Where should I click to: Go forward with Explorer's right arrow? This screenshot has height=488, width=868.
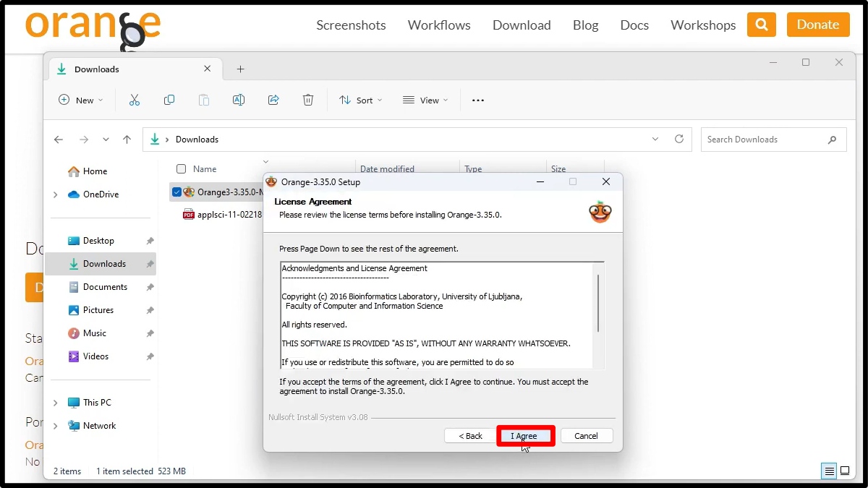[84, 140]
